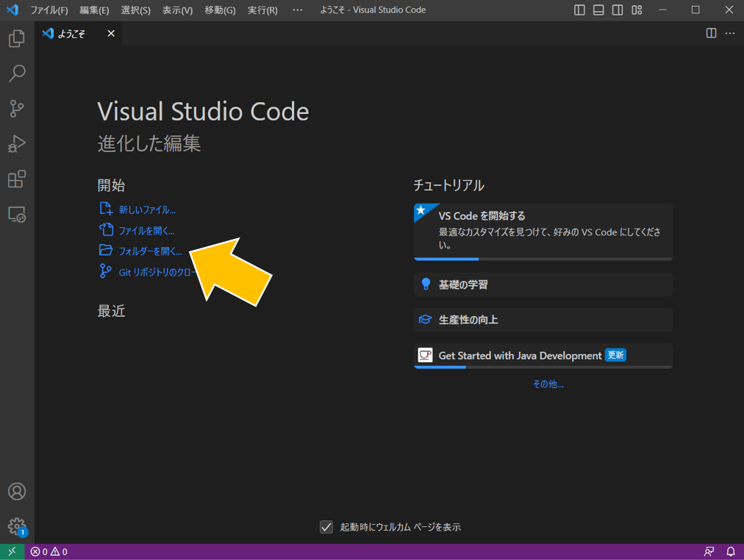
Task: Open the Remote Explorer view
Action: pyautogui.click(x=17, y=215)
